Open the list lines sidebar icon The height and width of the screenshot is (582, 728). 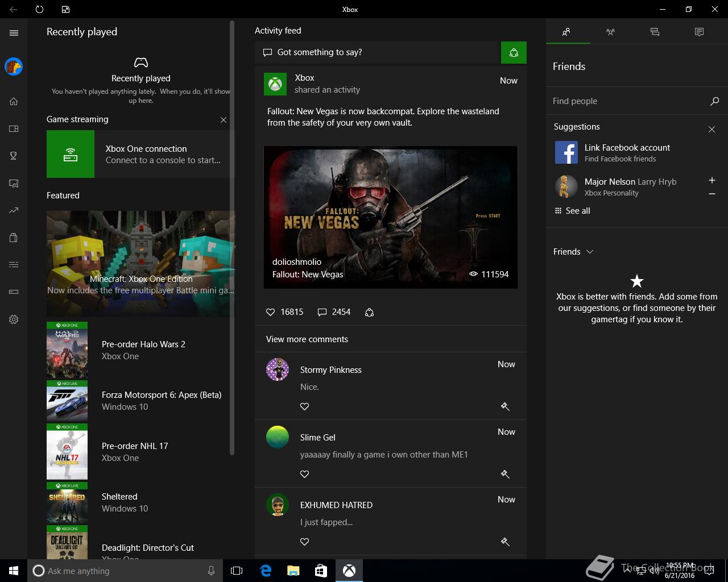14,265
